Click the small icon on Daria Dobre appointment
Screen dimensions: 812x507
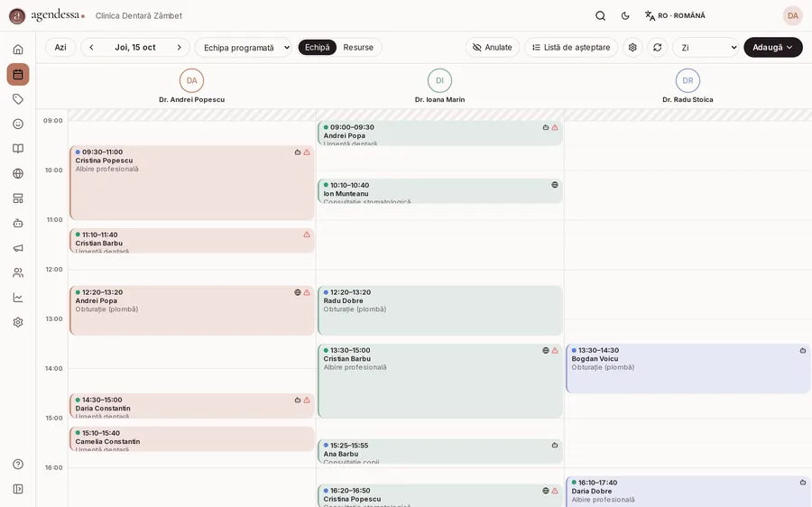(x=803, y=483)
